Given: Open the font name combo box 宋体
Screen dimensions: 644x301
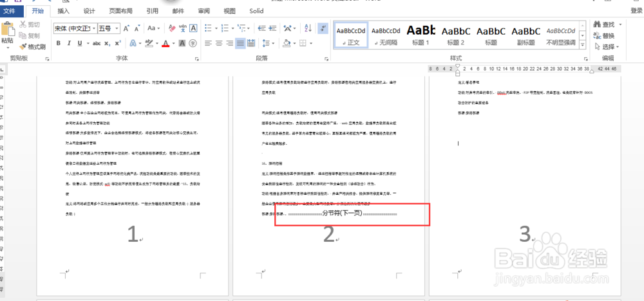Looking at the screenshot, I should click(75, 28).
